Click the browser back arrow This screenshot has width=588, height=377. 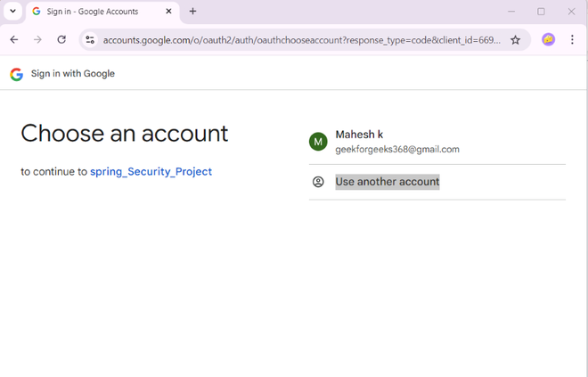pyautogui.click(x=14, y=40)
